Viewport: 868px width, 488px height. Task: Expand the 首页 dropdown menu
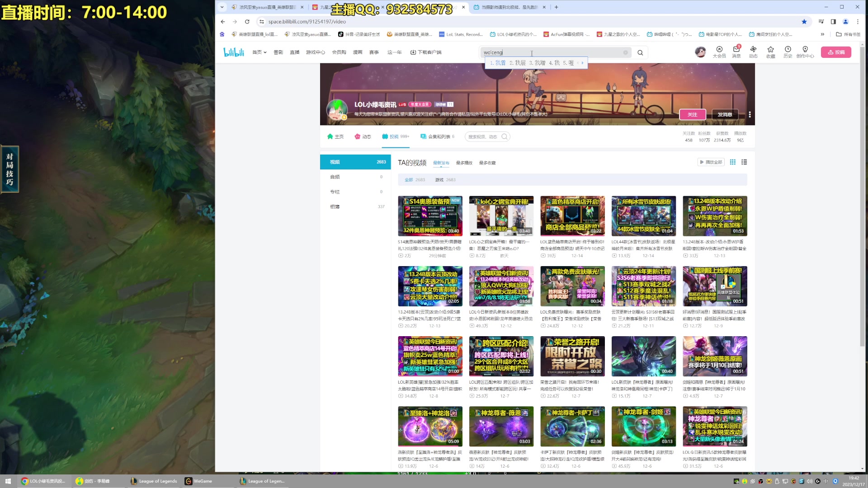coord(259,52)
